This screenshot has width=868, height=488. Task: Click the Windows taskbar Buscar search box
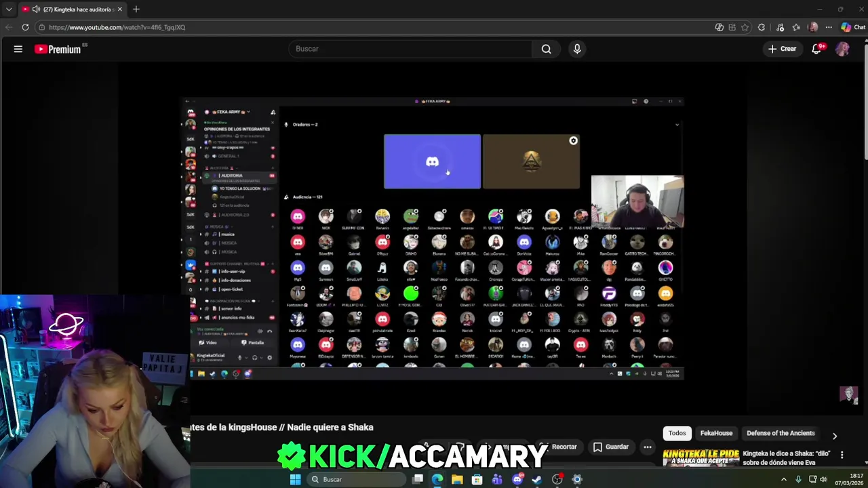coord(356,479)
